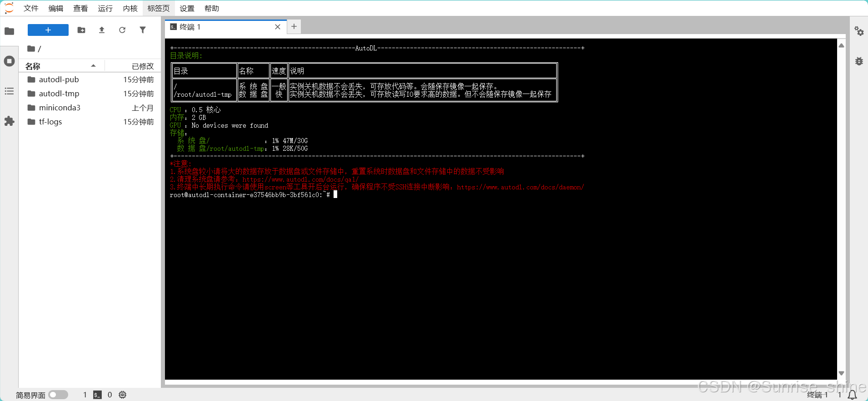Click the 目录说明 heading in terminal

pyautogui.click(x=186, y=55)
